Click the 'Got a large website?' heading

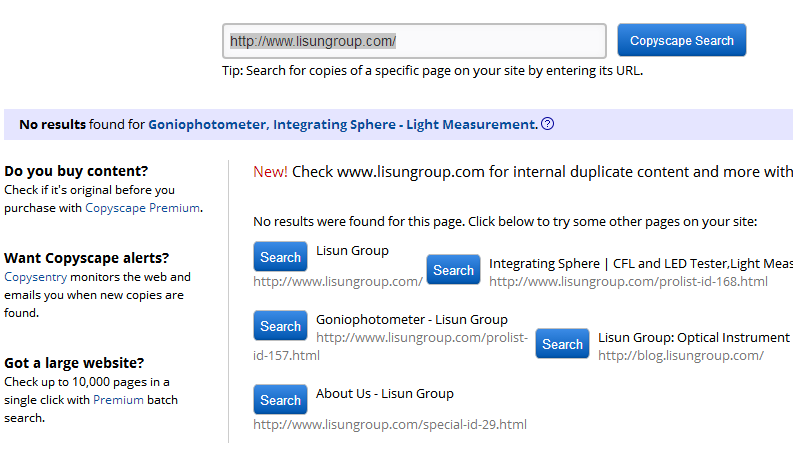[x=74, y=363]
